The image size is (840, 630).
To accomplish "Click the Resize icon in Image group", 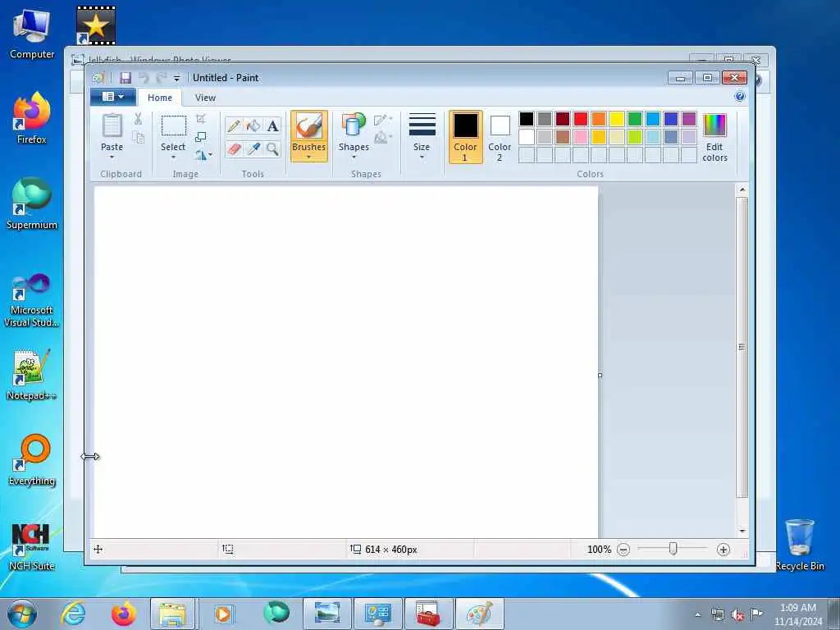I will 201,137.
